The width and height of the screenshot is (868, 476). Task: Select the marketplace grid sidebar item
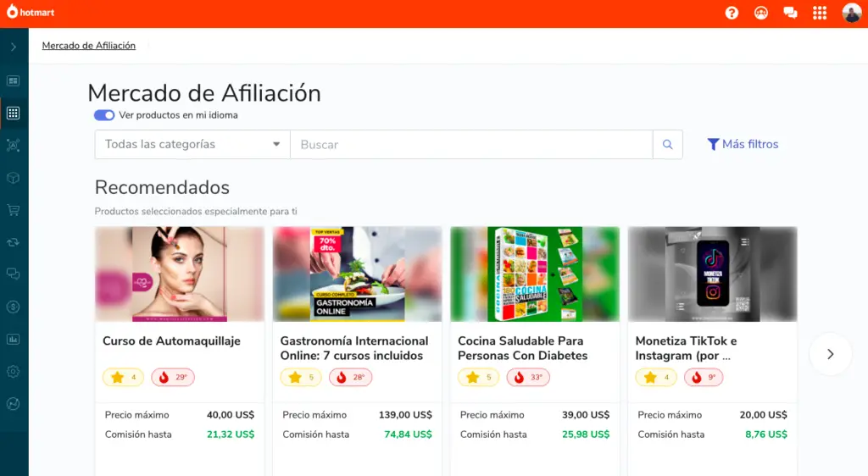tap(14, 113)
